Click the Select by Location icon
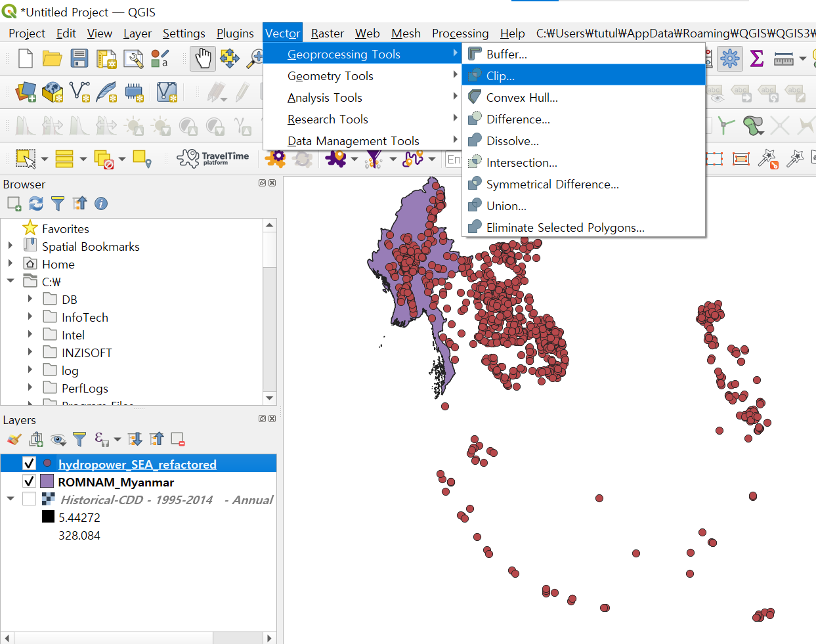This screenshot has width=816, height=644. pyautogui.click(x=142, y=158)
